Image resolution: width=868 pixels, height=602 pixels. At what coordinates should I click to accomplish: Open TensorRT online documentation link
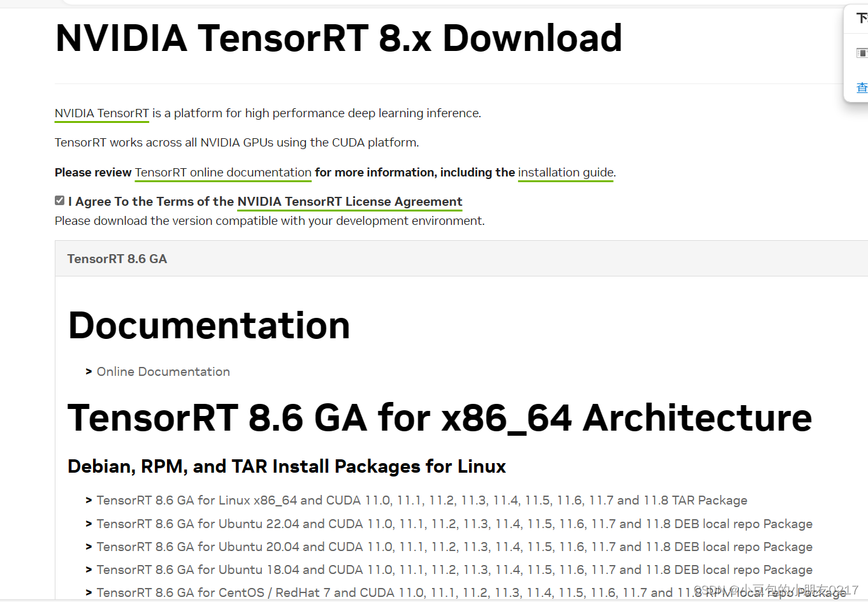[223, 173]
